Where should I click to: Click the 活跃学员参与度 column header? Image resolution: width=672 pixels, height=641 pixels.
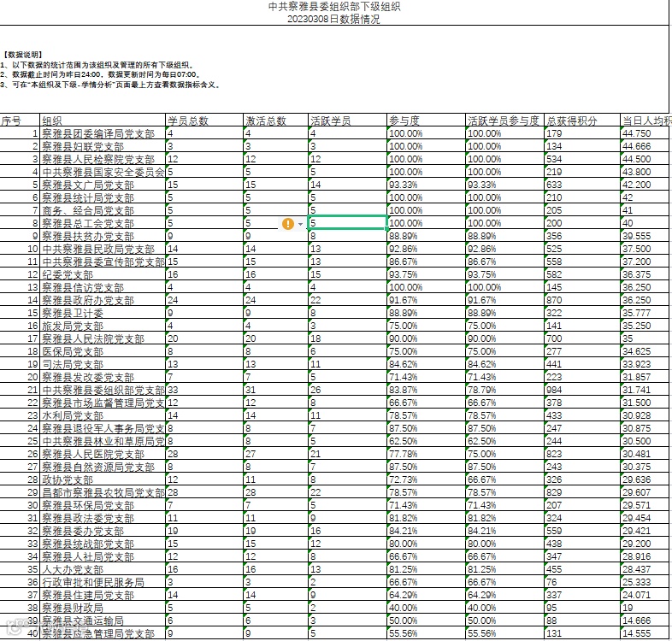click(505, 121)
